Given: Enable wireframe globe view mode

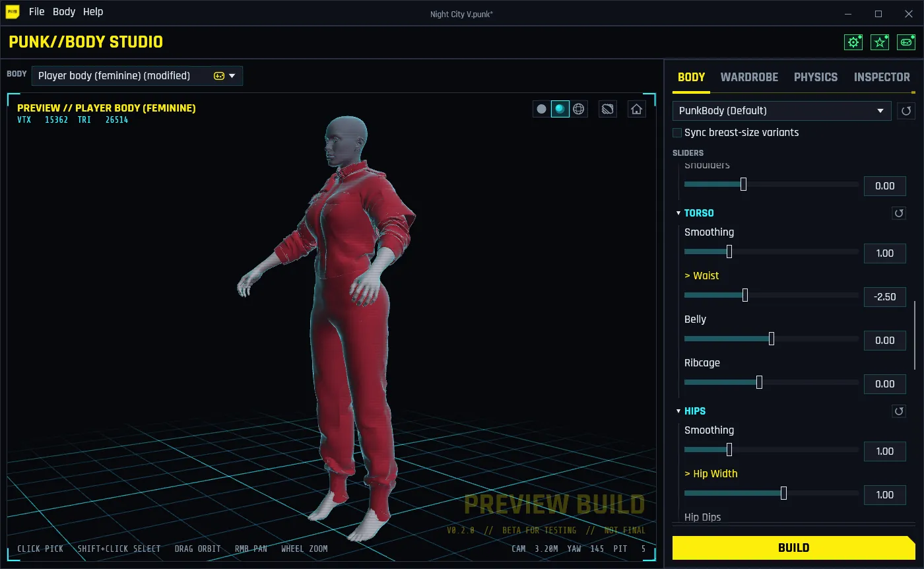Looking at the screenshot, I should (x=579, y=109).
